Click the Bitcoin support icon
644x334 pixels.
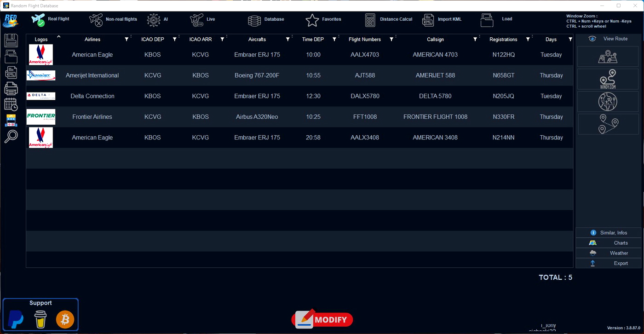pyautogui.click(x=65, y=319)
